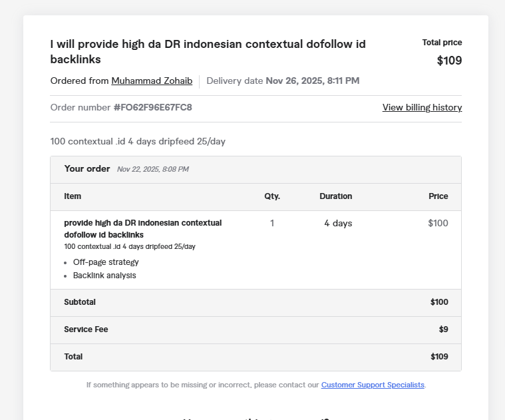Click the delivery date Nov 26, 2025
505x420 pixels.
(x=312, y=81)
